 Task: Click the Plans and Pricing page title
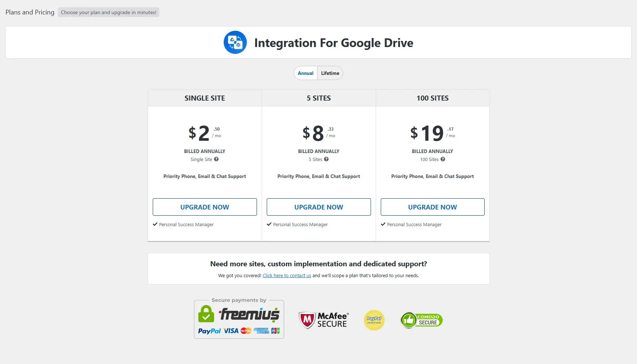[30, 12]
